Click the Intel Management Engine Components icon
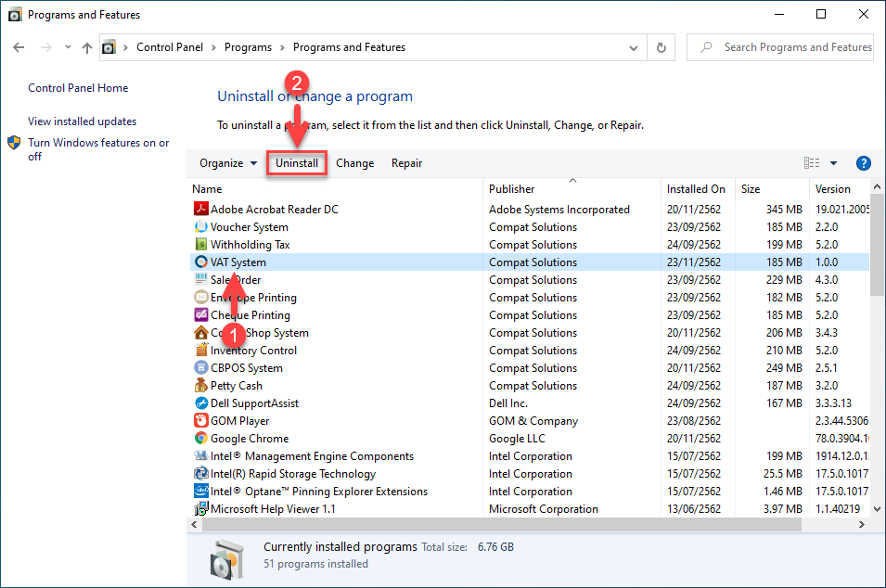This screenshot has width=886, height=588. (x=200, y=455)
